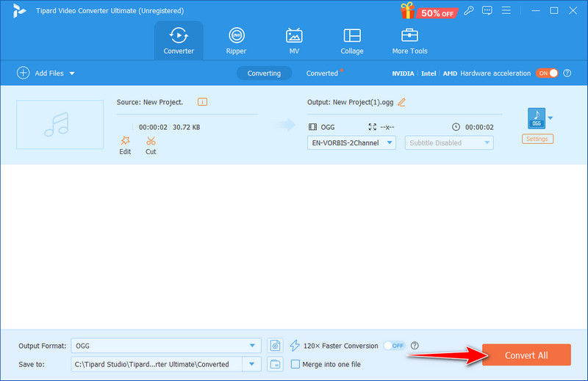Open Hardware acceleration help icon
The height and width of the screenshot is (381, 588).
pyautogui.click(x=567, y=73)
